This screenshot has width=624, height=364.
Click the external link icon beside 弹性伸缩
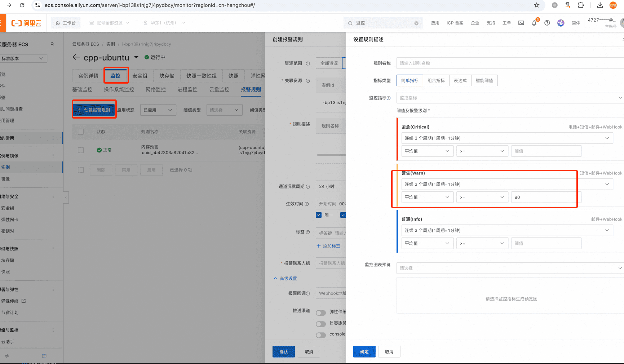pyautogui.click(x=24, y=301)
